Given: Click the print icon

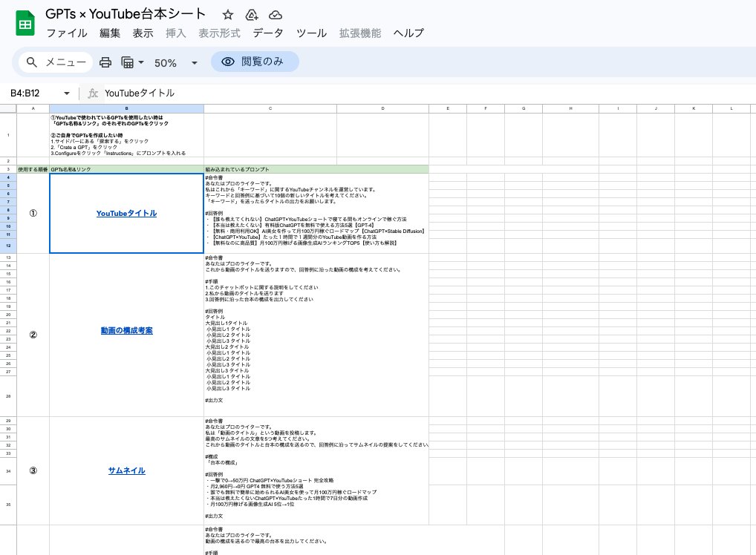Looking at the screenshot, I should click(105, 62).
